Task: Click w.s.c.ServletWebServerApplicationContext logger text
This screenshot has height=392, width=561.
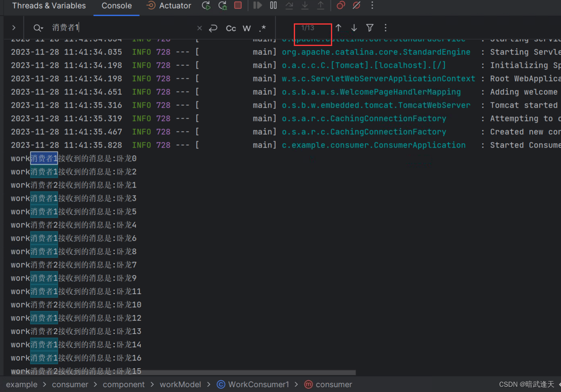Action: pos(379,79)
